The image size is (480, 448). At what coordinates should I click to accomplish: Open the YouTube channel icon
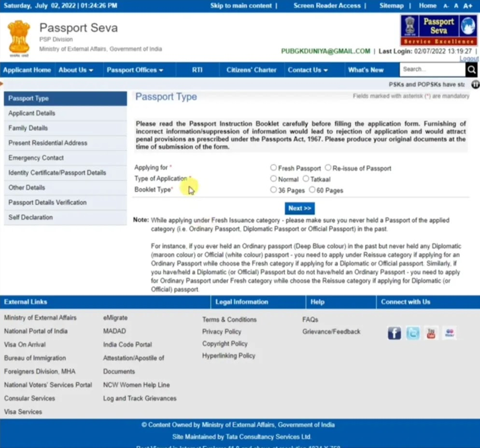pyautogui.click(x=431, y=333)
